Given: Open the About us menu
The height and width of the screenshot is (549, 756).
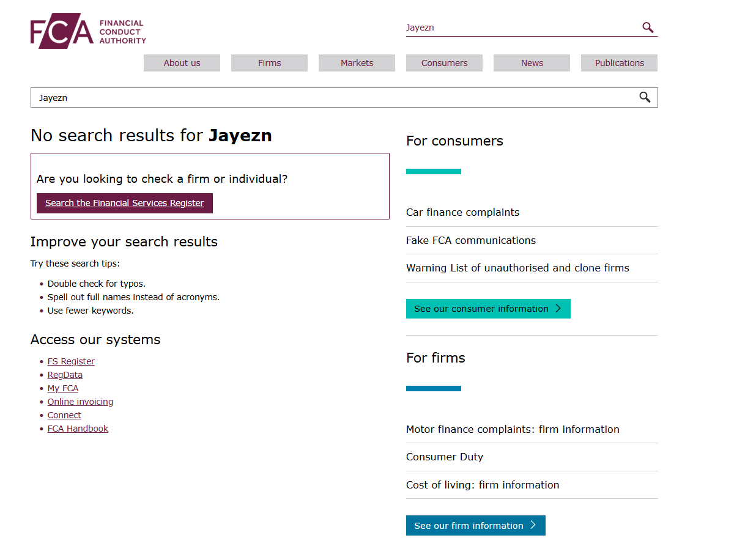Looking at the screenshot, I should (182, 63).
